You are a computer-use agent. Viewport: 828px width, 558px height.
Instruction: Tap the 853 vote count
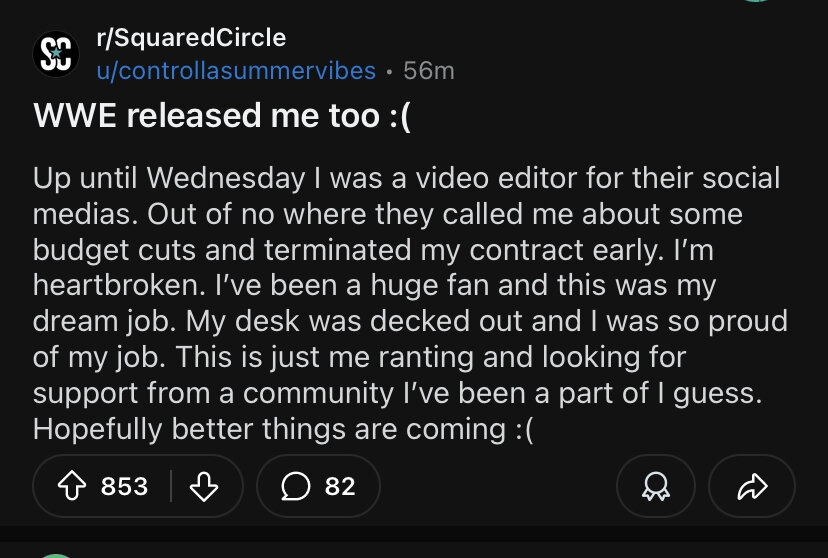[124, 486]
